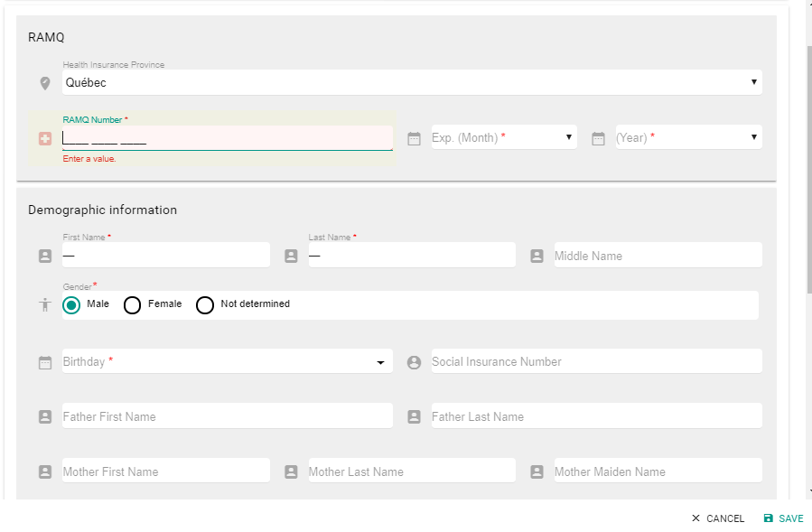Image resolution: width=812 pixels, height=532 pixels.
Task: Select the Female gender radio button
Action: [x=132, y=305]
